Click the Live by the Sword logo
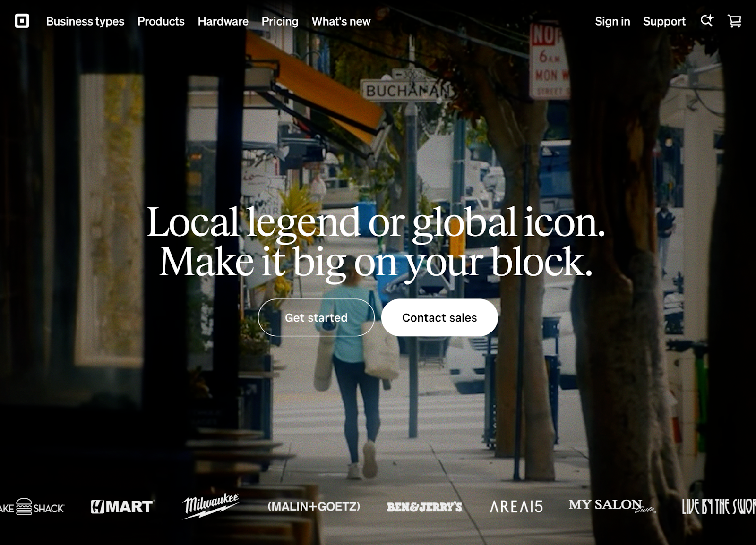Screen dimensions: 756x545 [x=719, y=506]
